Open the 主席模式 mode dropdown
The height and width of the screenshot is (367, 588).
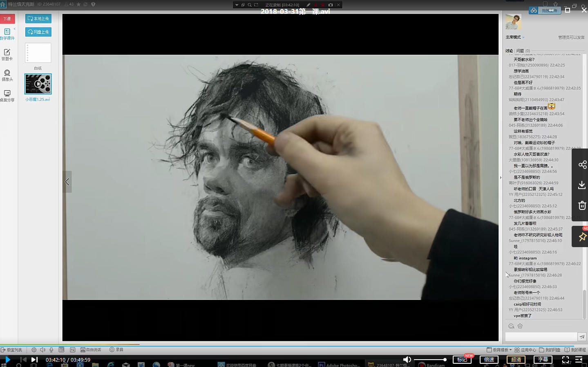[515, 37]
